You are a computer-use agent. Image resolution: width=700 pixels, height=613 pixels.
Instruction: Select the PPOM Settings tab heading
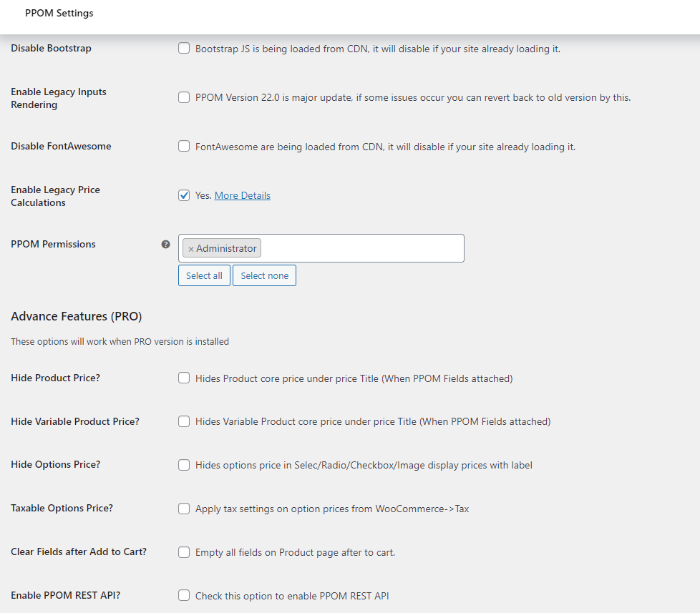click(59, 13)
